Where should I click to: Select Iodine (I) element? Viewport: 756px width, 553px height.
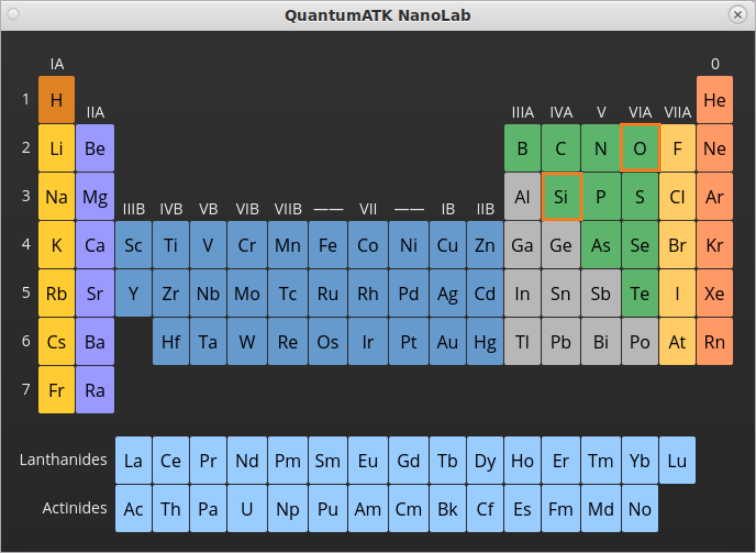pyautogui.click(x=677, y=293)
